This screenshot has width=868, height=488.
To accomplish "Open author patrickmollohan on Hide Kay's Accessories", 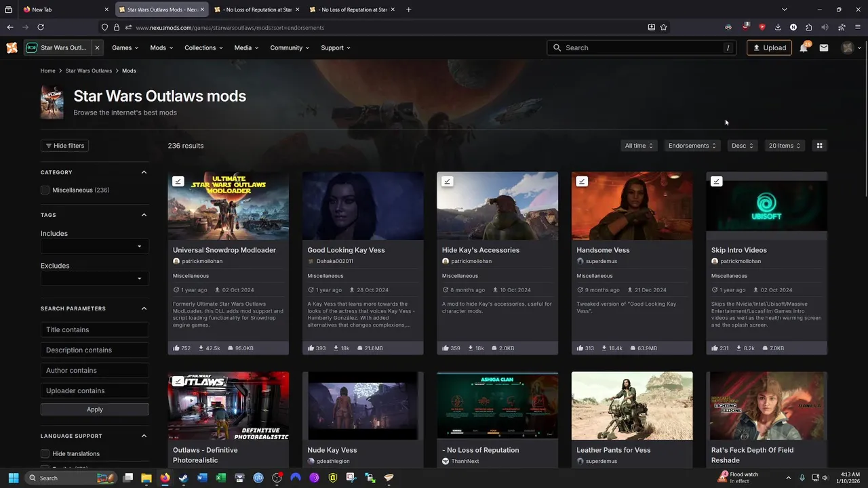I will [471, 261].
